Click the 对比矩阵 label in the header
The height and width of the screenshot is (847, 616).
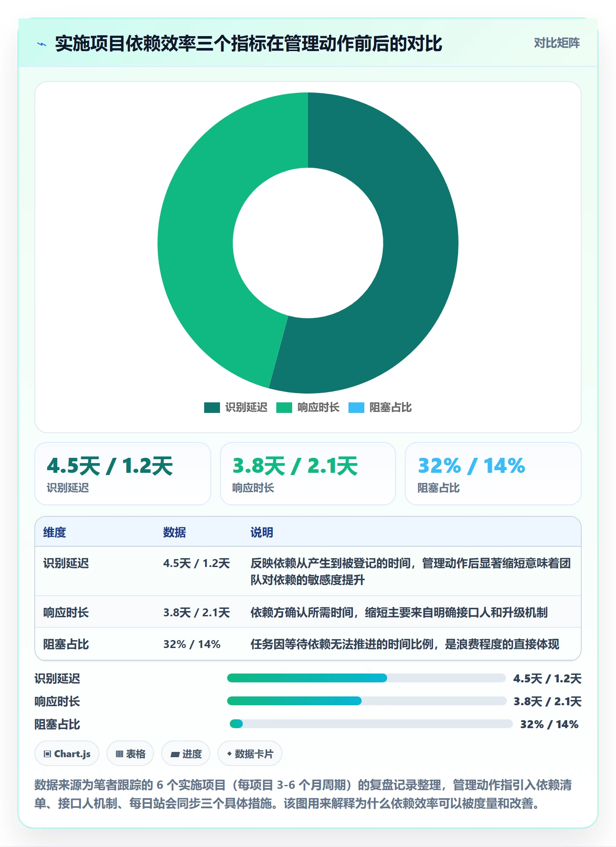click(557, 43)
